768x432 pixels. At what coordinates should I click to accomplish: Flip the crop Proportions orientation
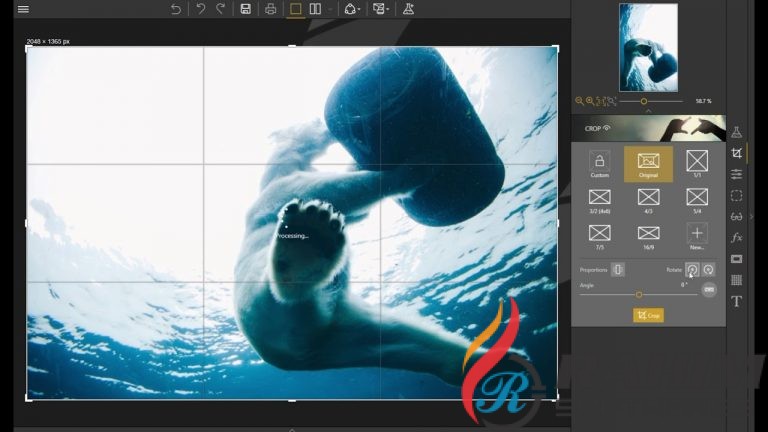(x=618, y=269)
